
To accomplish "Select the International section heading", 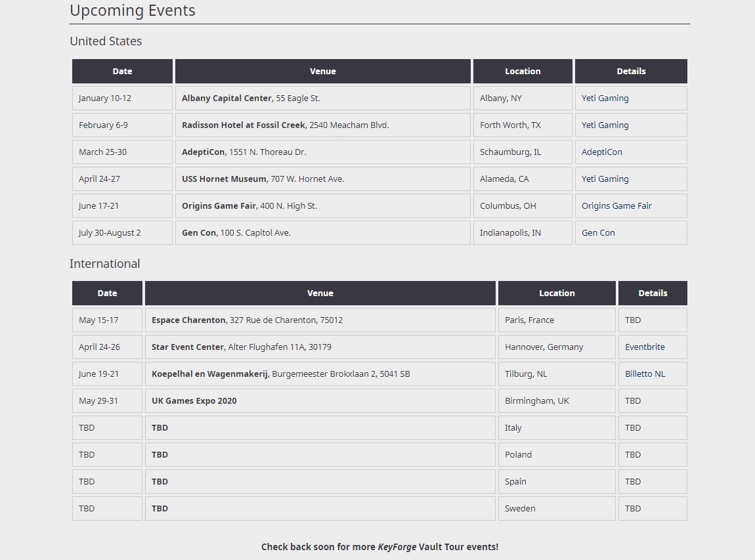I will pos(105,263).
